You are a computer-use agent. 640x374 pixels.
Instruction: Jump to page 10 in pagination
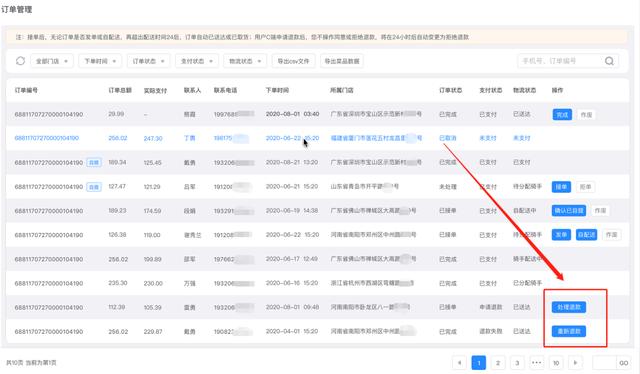(x=556, y=363)
